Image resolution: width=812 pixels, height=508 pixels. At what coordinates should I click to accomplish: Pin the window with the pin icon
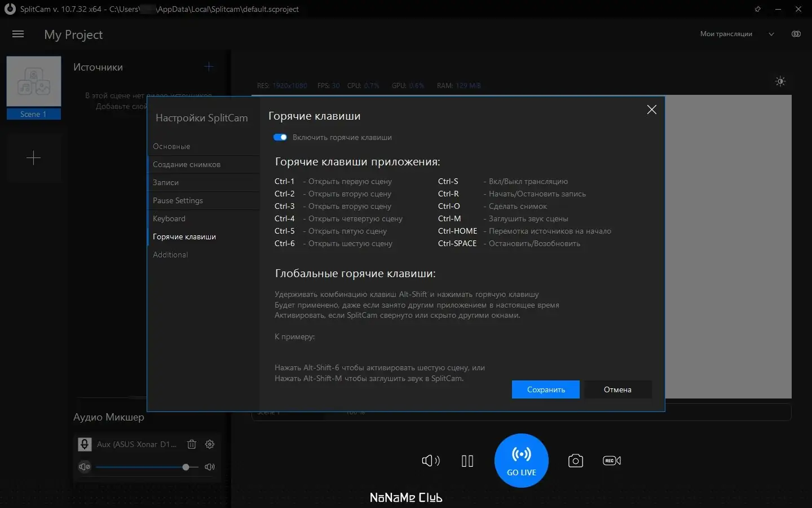[758, 9]
